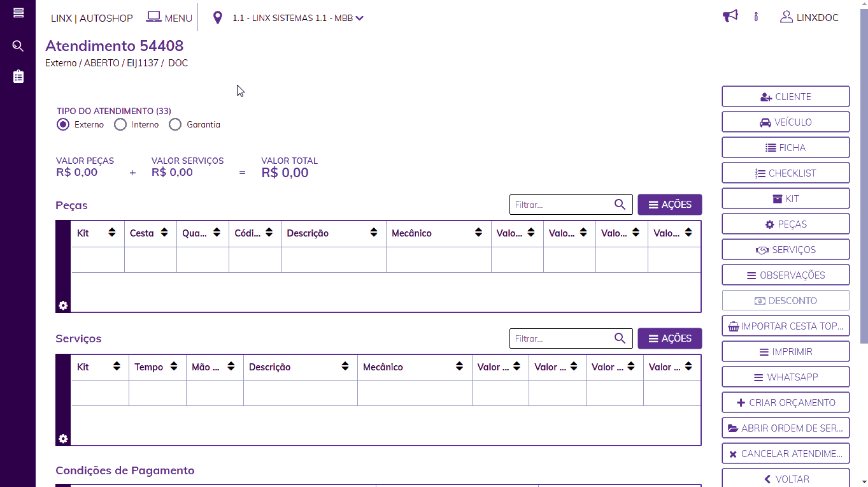868x487 pixels.
Task: Click the DESCONTO button
Action: coord(785,300)
